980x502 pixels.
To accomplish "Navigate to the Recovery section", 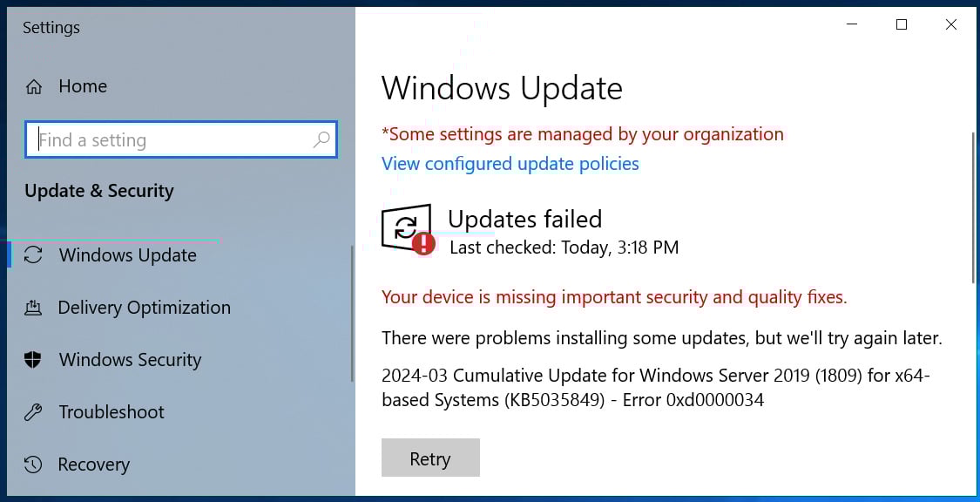I will [x=93, y=465].
